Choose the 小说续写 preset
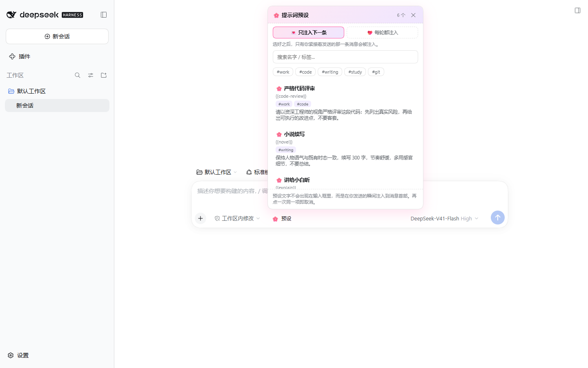 tap(345, 149)
